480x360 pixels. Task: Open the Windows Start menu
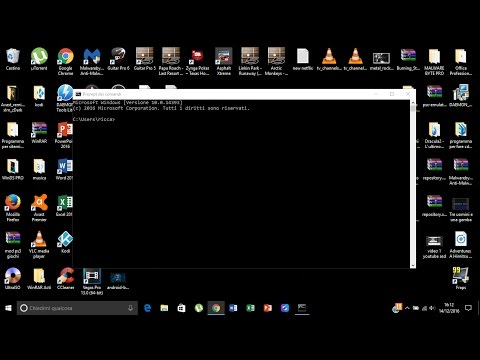tap(8, 308)
